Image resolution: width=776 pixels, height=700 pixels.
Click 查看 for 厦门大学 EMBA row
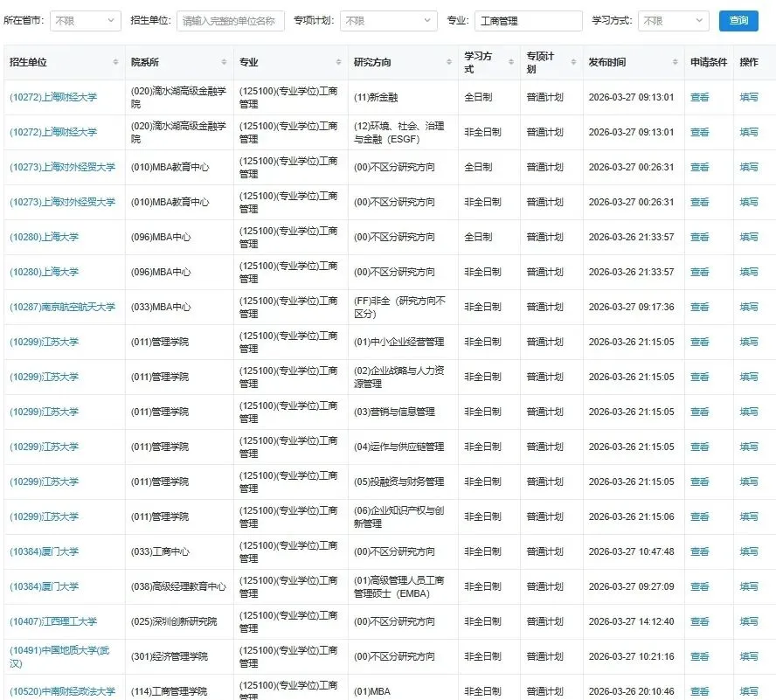click(699, 586)
